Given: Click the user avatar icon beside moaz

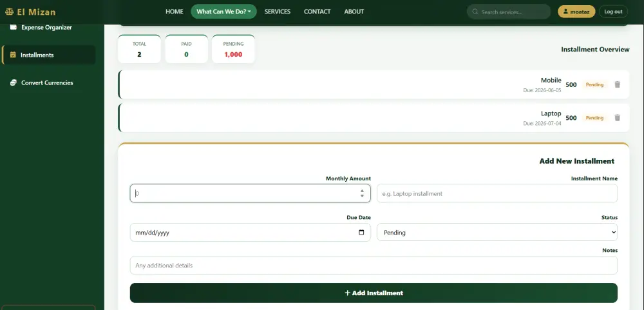Looking at the screenshot, I should pyautogui.click(x=565, y=12).
